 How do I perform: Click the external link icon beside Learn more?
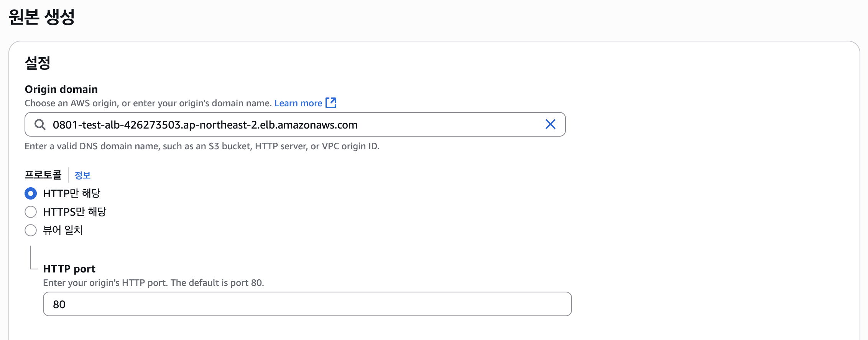click(x=331, y=103)
